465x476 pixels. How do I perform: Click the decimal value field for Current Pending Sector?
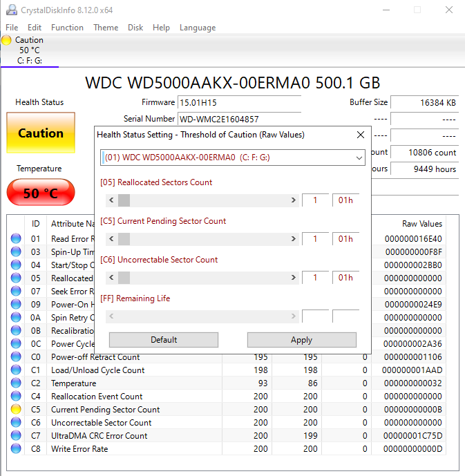[x=315, y=239]
